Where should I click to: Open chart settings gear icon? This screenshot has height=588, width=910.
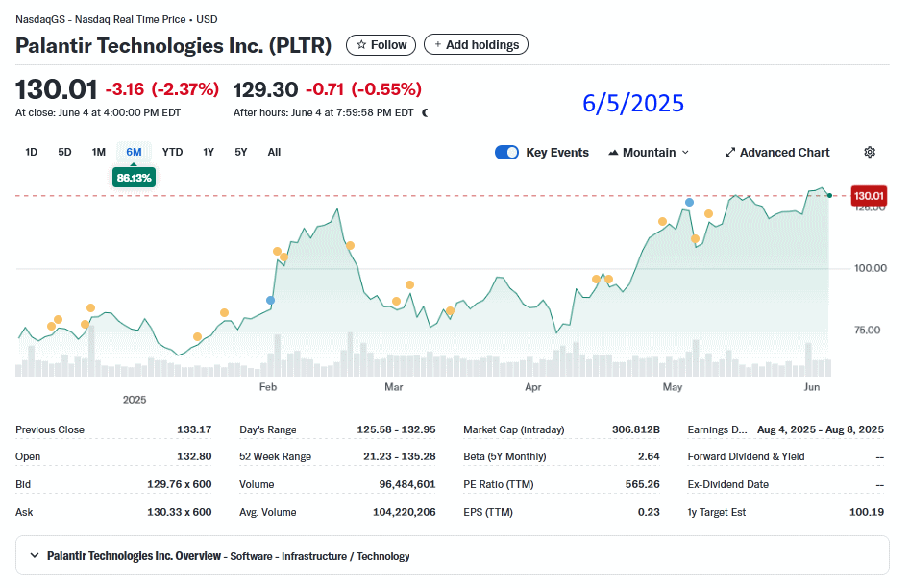coord(870,152)
